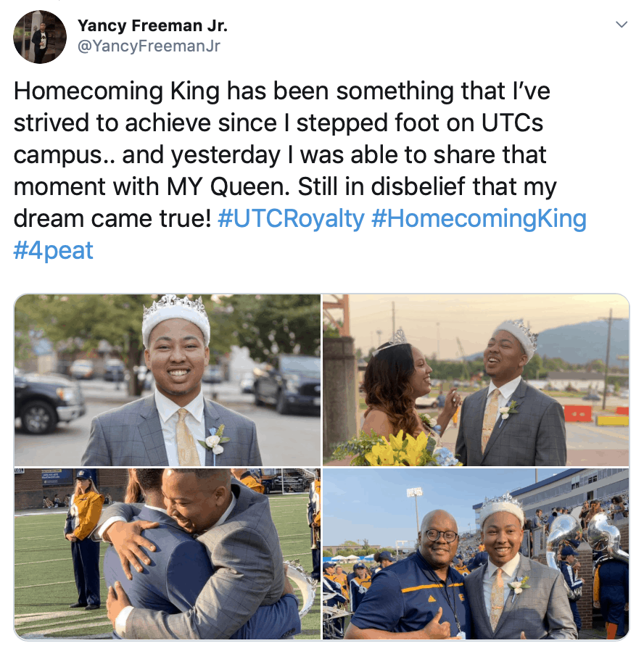Open the #HomecomingKing hashtag
Viewport: 644px width, 654px height.
(x=479, y=218)
